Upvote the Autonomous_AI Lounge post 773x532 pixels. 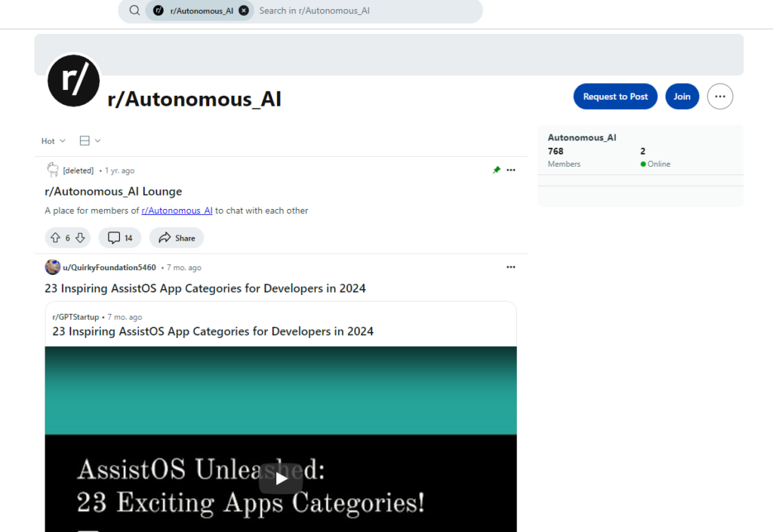point(55,238)
